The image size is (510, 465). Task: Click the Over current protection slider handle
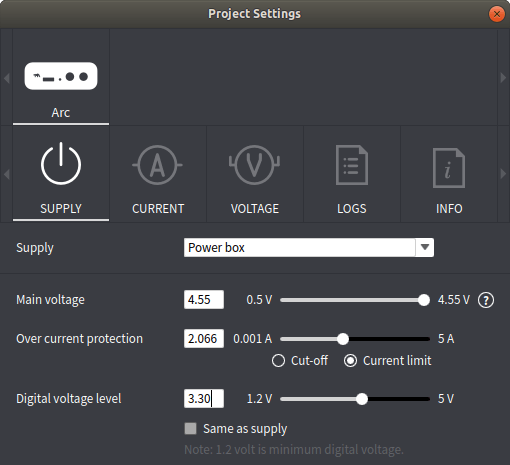pyautogui.click(x=343, y=339)
